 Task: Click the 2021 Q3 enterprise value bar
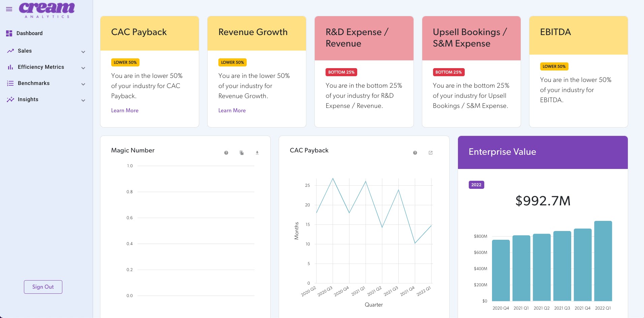click(x=562, y=266)
